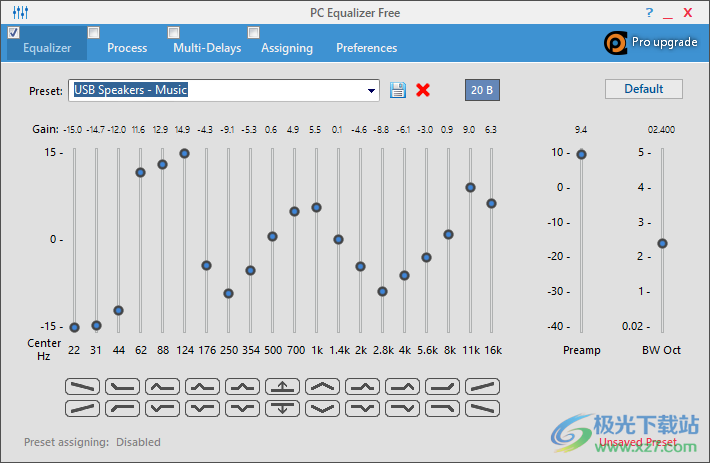Click the 20 B bands button
The width and height of the screenshot is (710, 463).
(482, 90)
